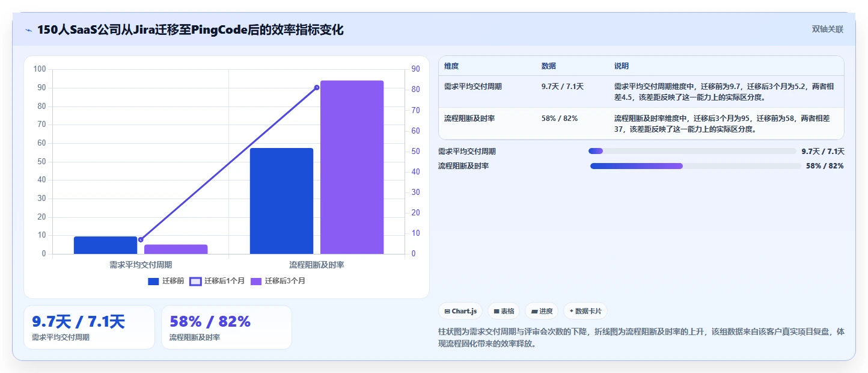Select the 数据卡片 tag
The image size is (868, 373).
point(585,311)
